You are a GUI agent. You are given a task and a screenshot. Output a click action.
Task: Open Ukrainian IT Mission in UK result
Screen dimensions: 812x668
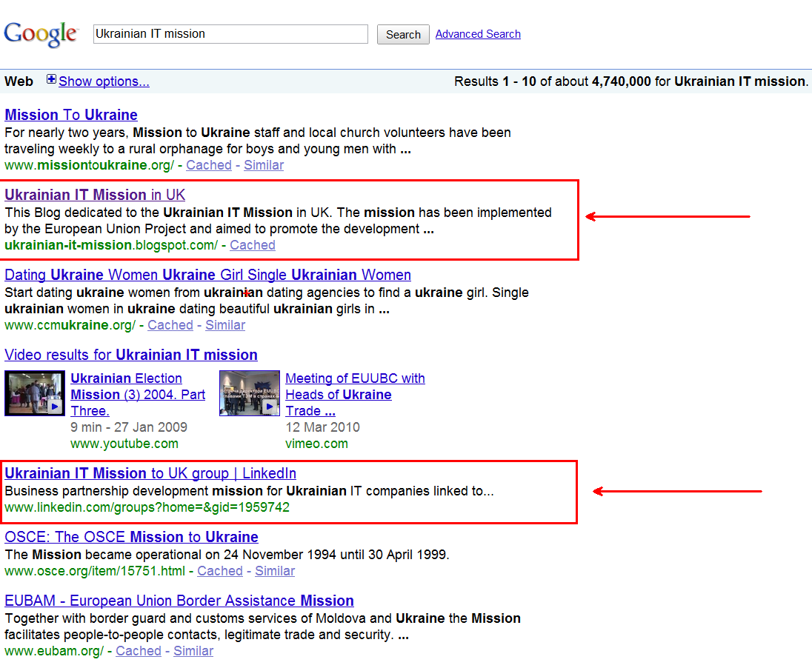click(x=95, y=195)
